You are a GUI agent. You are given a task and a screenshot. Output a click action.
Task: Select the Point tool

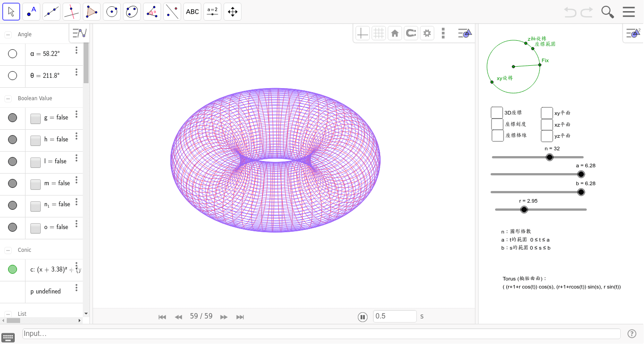click(31, 11)
